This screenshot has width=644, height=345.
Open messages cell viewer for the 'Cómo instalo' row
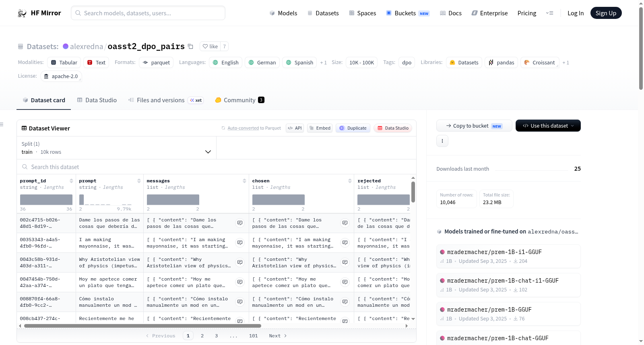[x=240, y=302]
